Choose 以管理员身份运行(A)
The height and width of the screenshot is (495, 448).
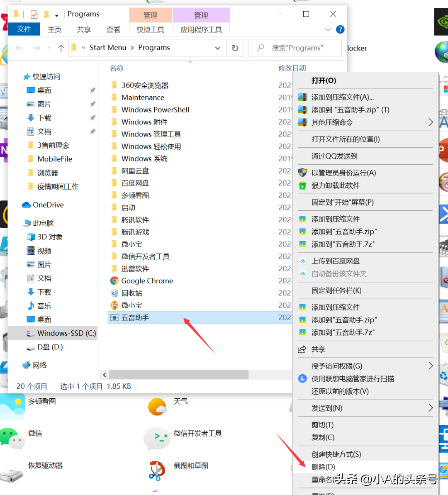click(365, 173)
